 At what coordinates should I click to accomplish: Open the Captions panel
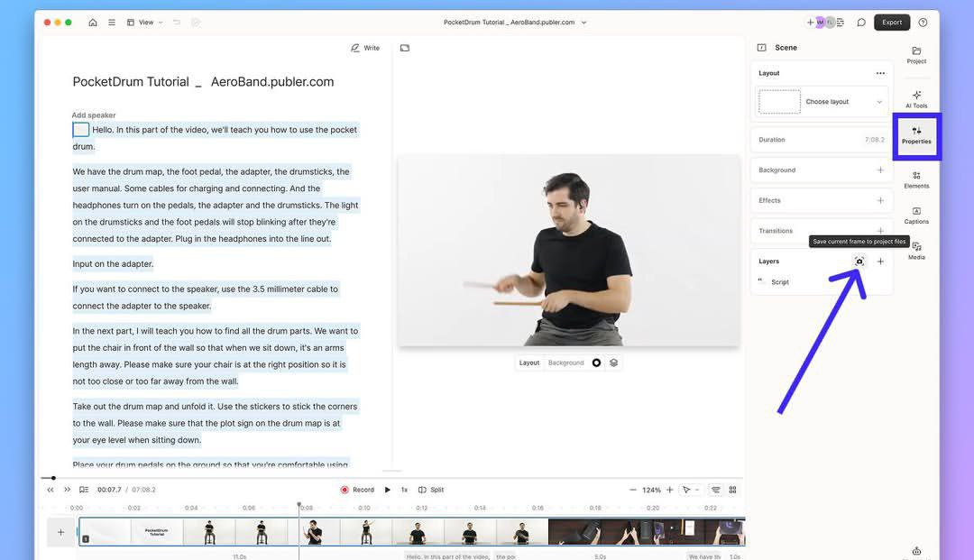pyautogui.click(x=916, y=216)
